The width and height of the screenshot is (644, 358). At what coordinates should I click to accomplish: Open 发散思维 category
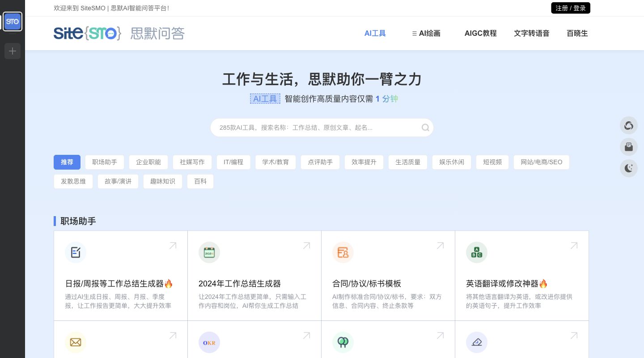pyautogui.click(x=73, y=181)
